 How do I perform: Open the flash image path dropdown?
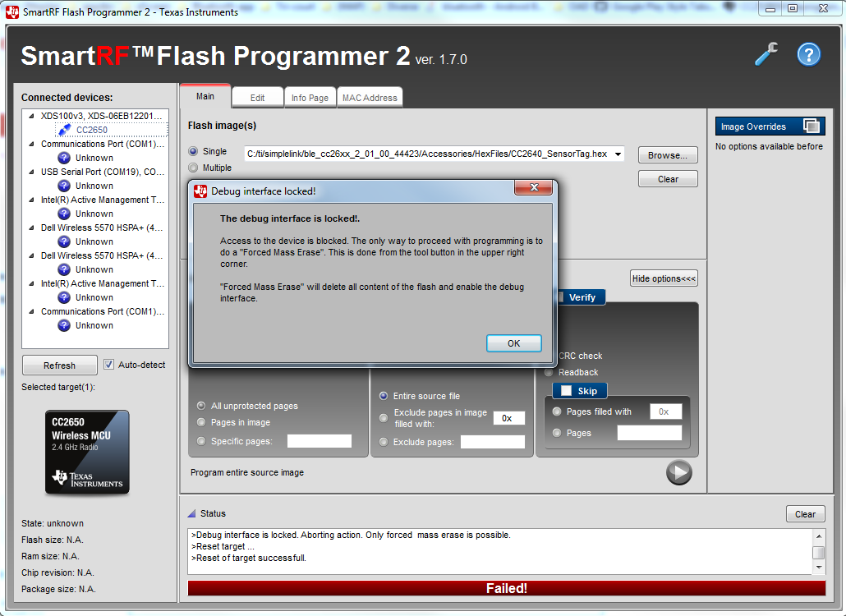618,154
